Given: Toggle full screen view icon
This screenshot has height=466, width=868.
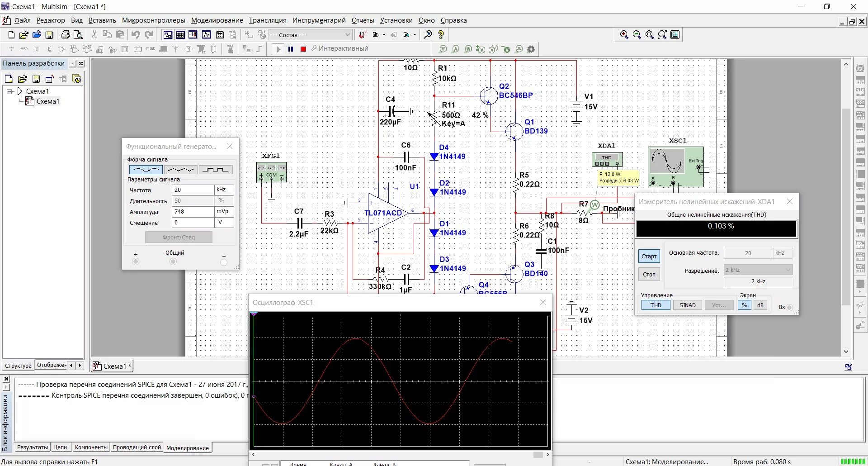Looking at the screenshot, I should pyautogui.click(x=675, y=35).
